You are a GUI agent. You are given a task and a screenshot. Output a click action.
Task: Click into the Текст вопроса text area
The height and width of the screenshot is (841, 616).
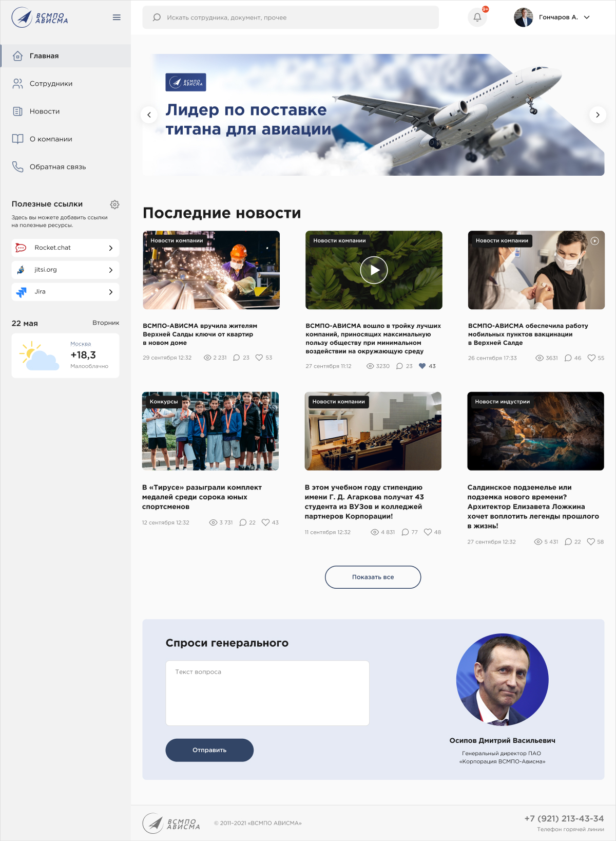tap(267, 693)
